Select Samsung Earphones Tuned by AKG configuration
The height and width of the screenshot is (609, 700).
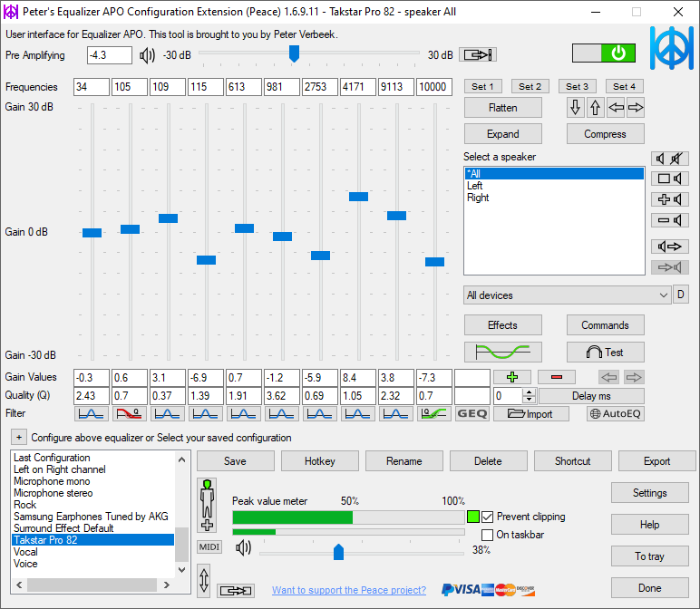pos(91,517)
